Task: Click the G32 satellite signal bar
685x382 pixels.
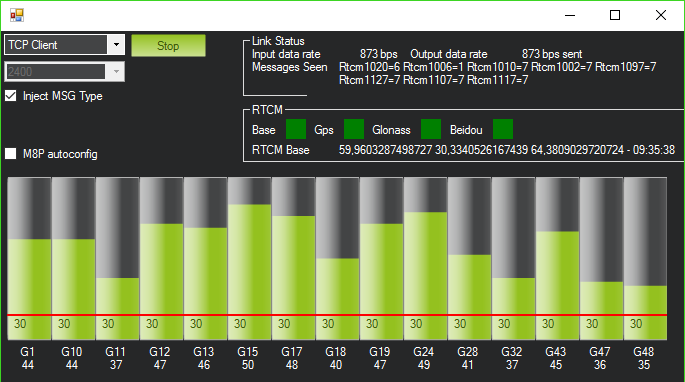Action: click(x=514, y=258)
